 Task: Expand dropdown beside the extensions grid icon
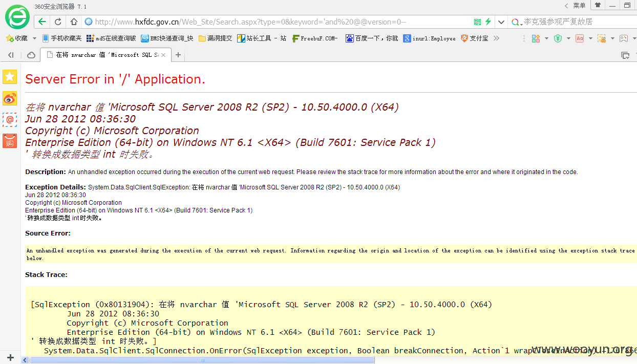pos(546,38)
